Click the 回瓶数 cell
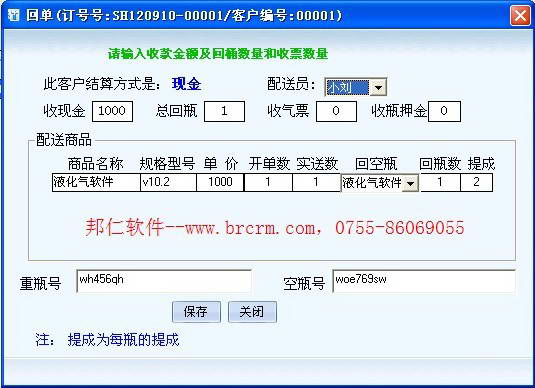The image size is (535, 388). [x=440, y=182]
